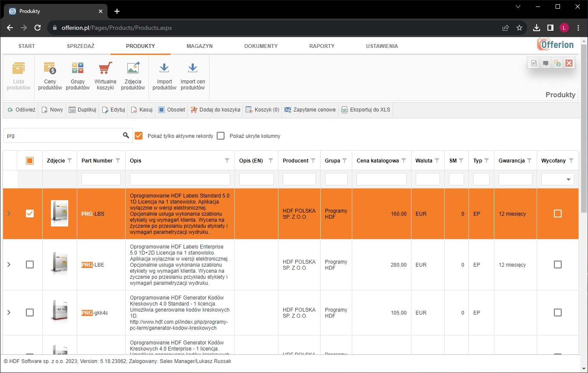588x373 pixels.
Task: Click Edytuj toolbar button
Action: click(114, 110)
